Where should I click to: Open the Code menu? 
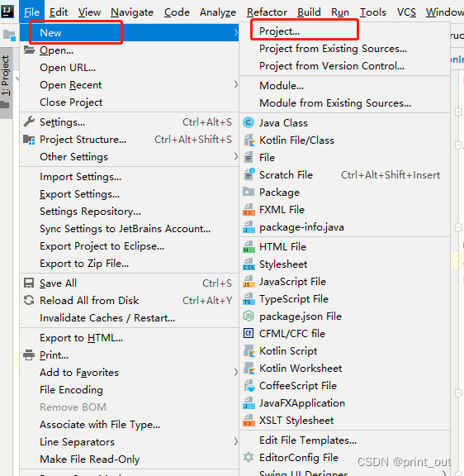(x=177, y=12)
